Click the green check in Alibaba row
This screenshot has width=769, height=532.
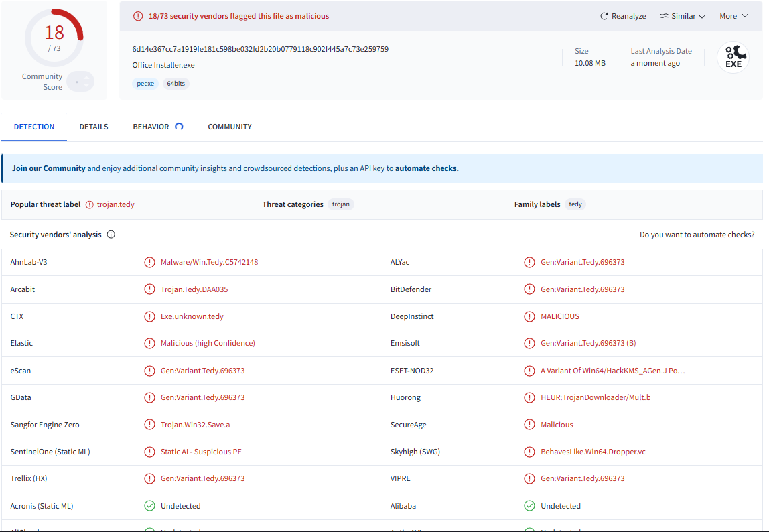(x=529, y=506)
